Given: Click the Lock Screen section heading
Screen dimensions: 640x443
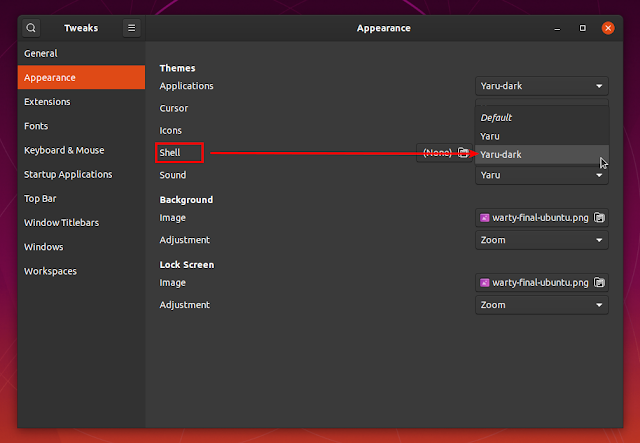Looking at the screenshot, I should pos(187,265).
